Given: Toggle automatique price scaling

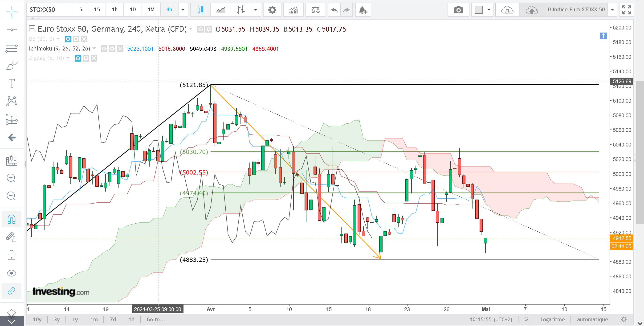Looking at the screenshot, I should click(592, 319).
